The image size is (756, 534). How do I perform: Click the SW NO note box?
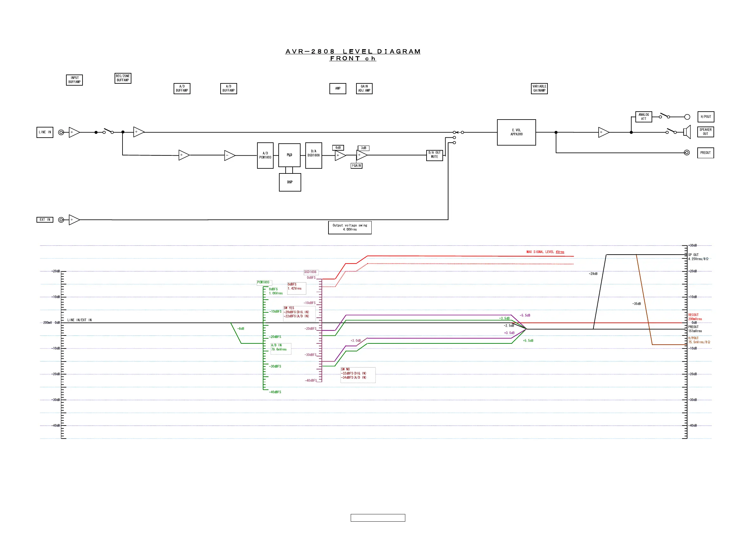tap(358, 375)
